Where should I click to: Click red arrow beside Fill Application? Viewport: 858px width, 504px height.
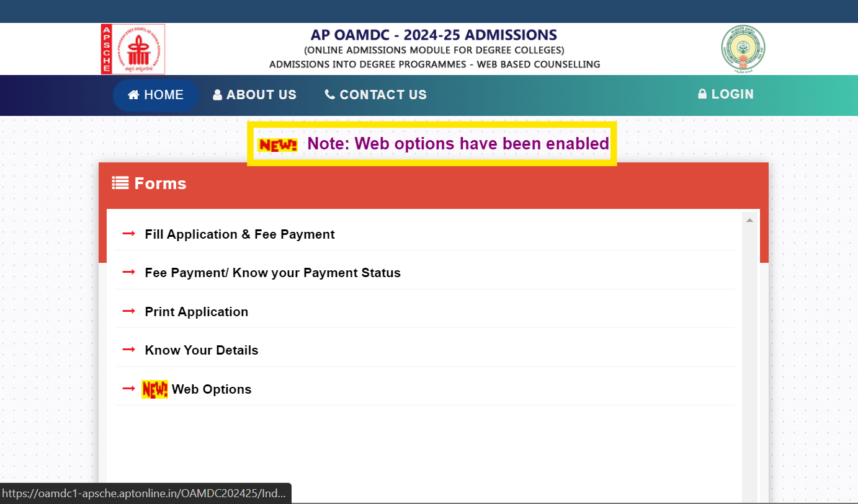[x=128, y=234]
